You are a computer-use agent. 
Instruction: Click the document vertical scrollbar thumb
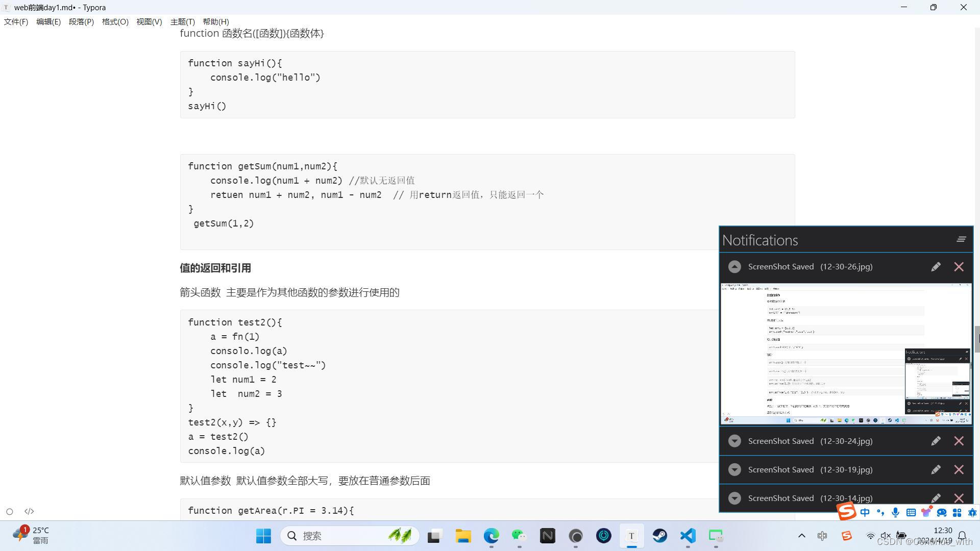977,339
